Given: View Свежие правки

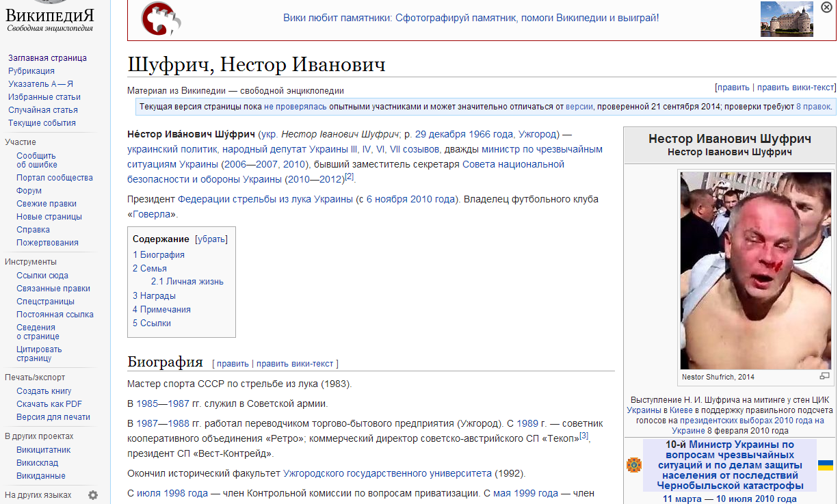Looking at the screenshot, I should coord(47,204).
